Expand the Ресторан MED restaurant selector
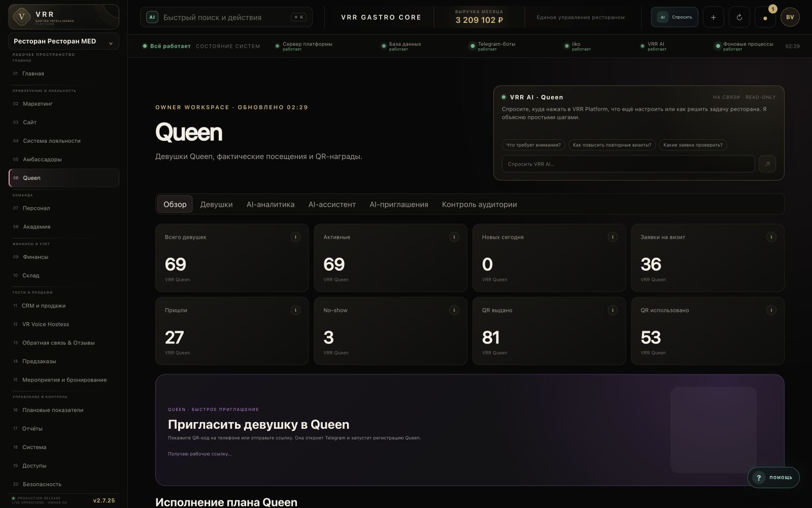This screenshot has width=812, height=508. click(x=64, y=41)
